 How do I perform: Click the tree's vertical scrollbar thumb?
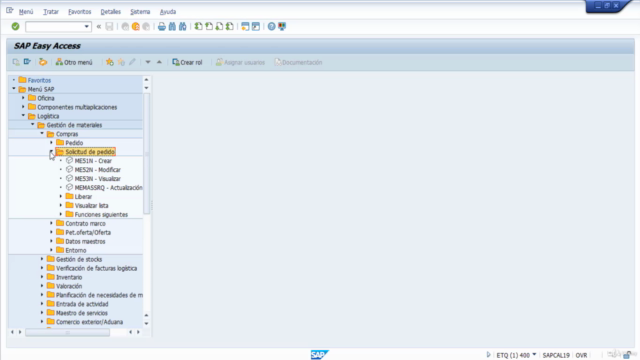tap(147, 153)
